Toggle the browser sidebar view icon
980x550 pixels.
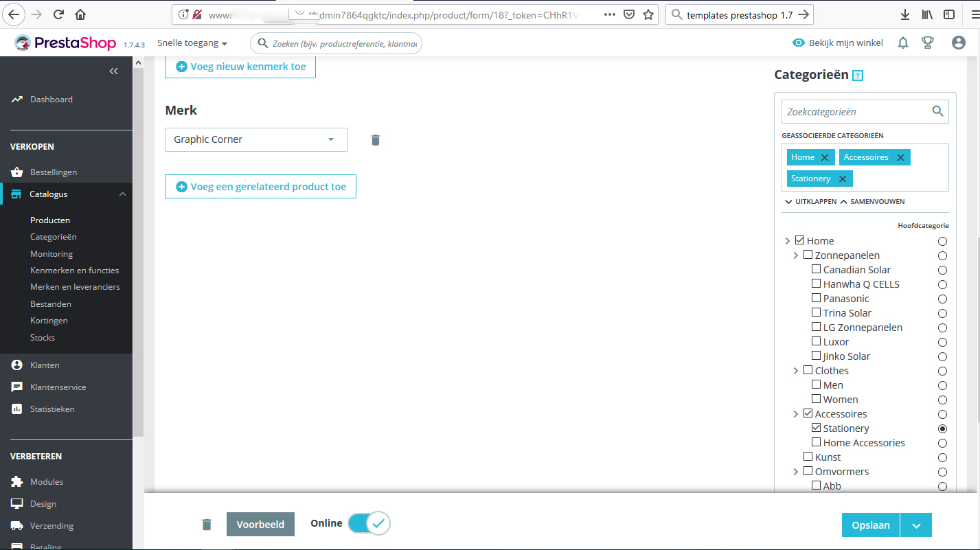[x=948, y=14]
